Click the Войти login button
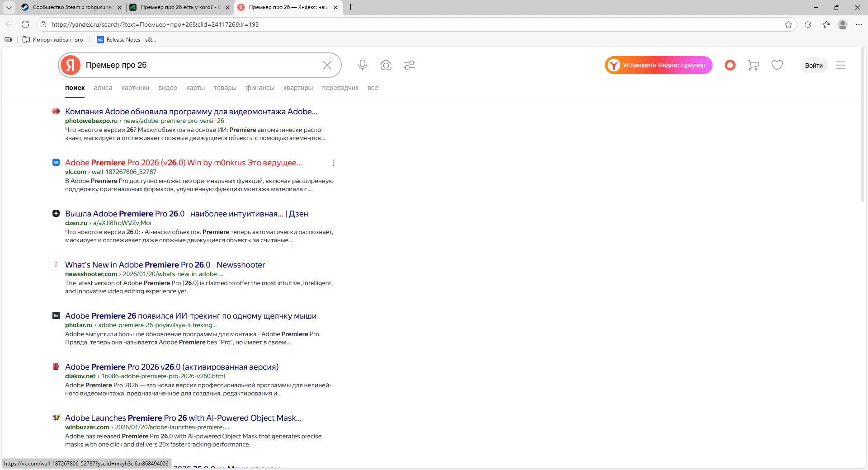868x470 pixels. 813,65
